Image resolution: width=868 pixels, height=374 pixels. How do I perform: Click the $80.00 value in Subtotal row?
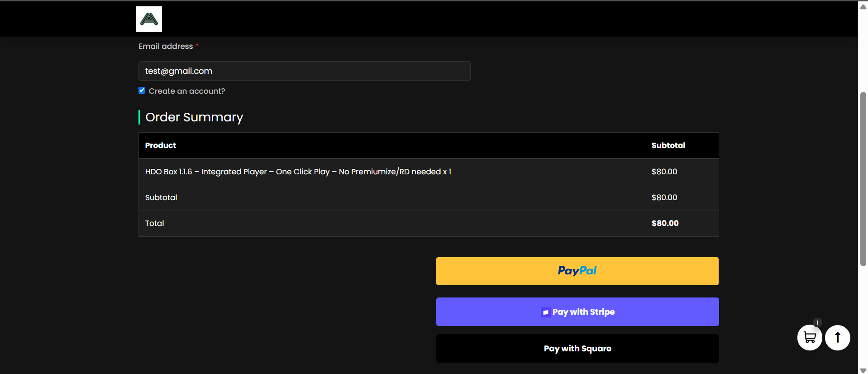point(664,197)
